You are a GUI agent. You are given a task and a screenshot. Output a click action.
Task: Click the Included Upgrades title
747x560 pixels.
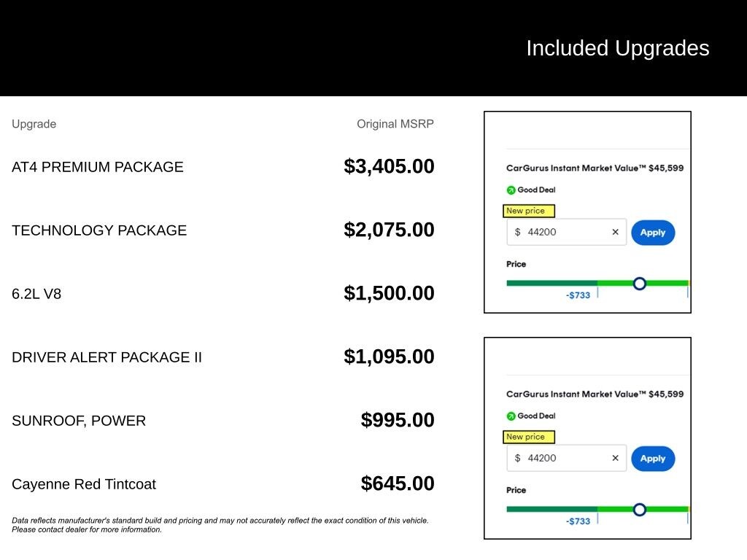617,48
